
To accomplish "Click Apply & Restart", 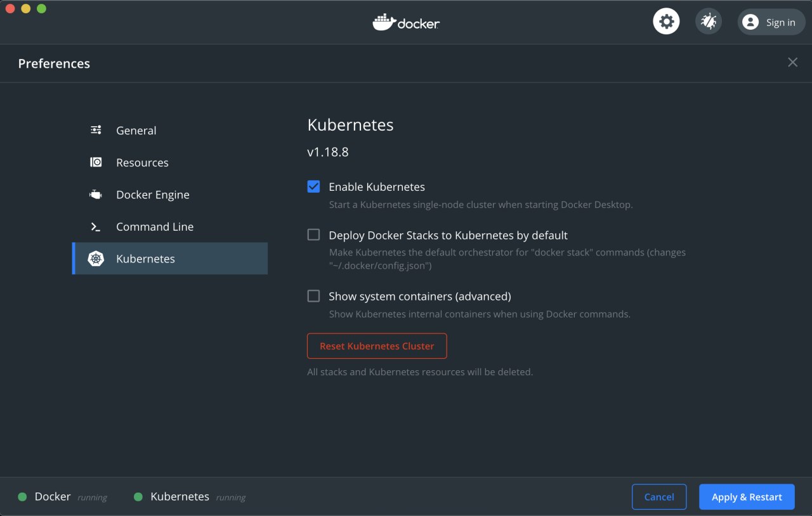I will [x=747, y=497].
